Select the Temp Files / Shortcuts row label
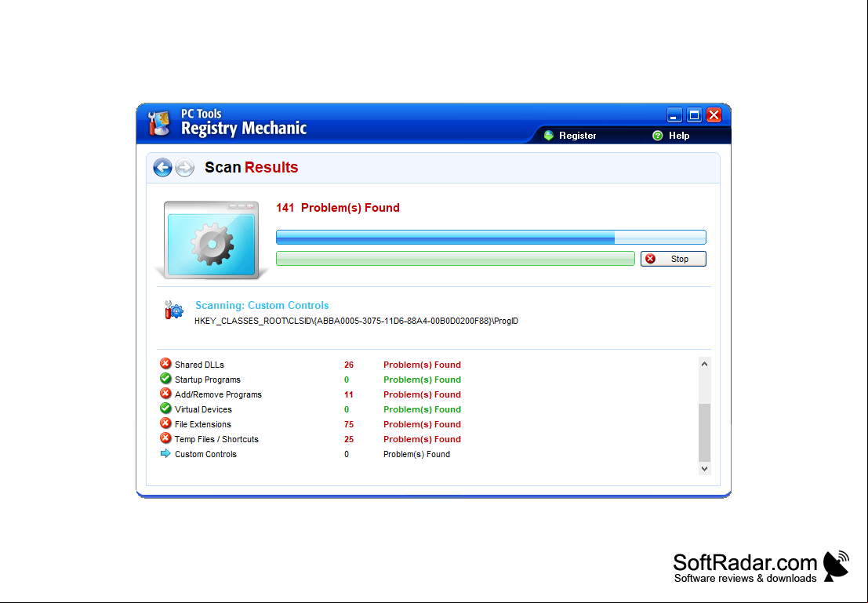868x603 pixels. point(216,440)
